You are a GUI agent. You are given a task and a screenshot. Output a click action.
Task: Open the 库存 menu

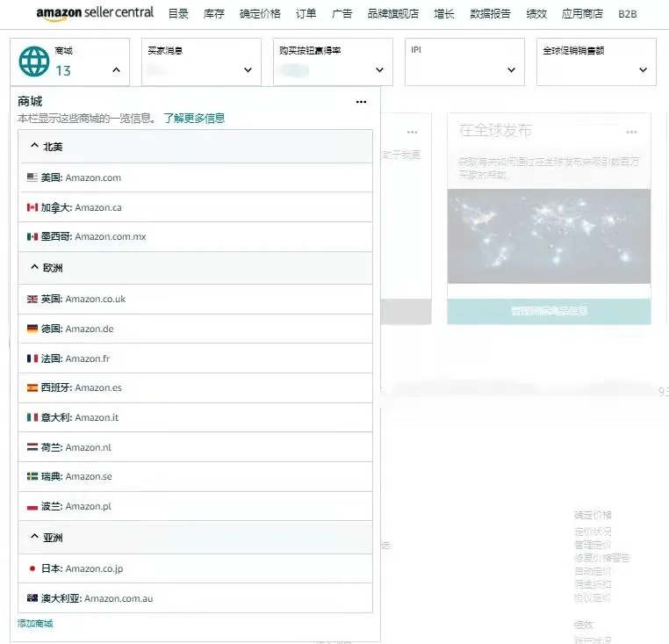[x=213, y=14]
